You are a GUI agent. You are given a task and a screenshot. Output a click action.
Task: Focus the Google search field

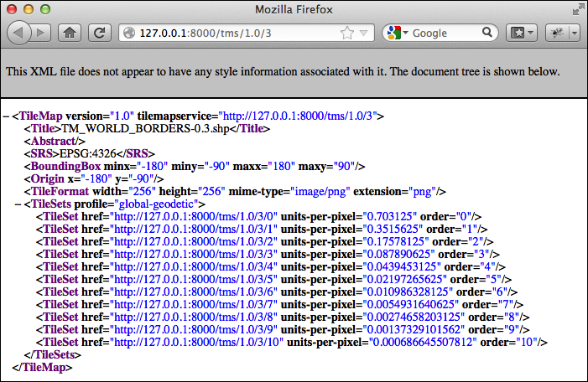445,33
